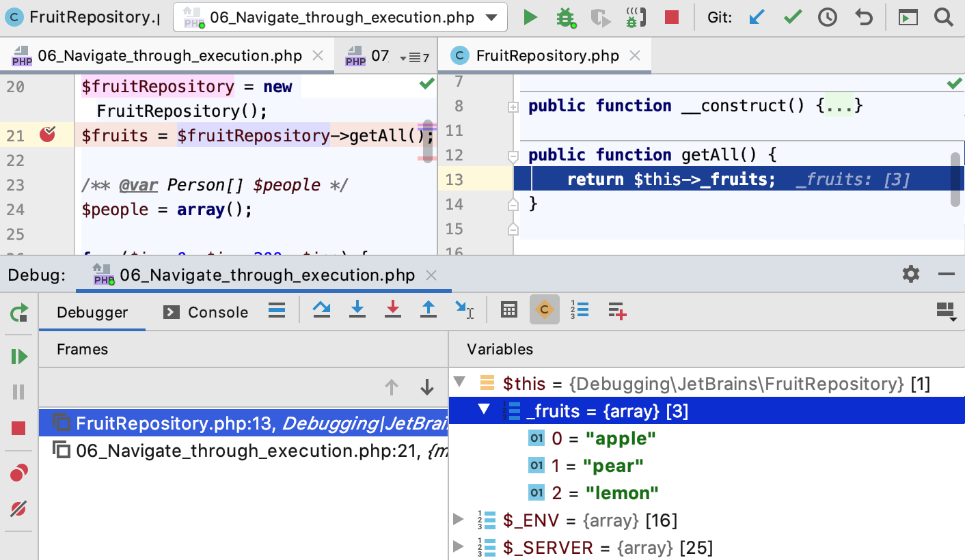Select the 06_Navigate_through_execution.php:21 frame

click(243, 451)
